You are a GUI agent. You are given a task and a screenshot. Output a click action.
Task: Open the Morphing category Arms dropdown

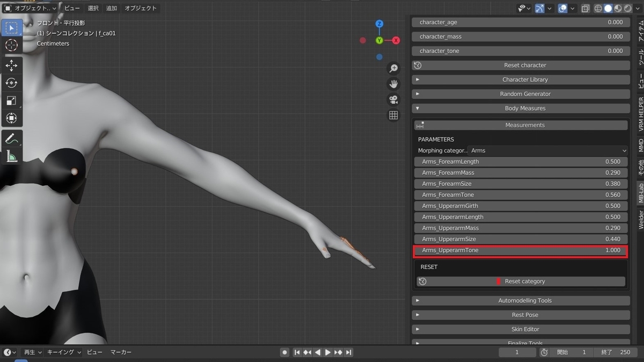(547, 151)
